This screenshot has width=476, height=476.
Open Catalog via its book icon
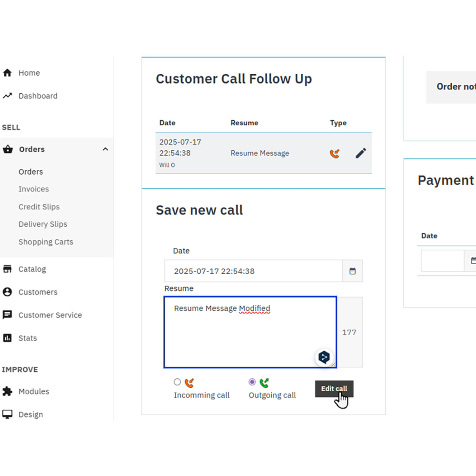[8, 268]
